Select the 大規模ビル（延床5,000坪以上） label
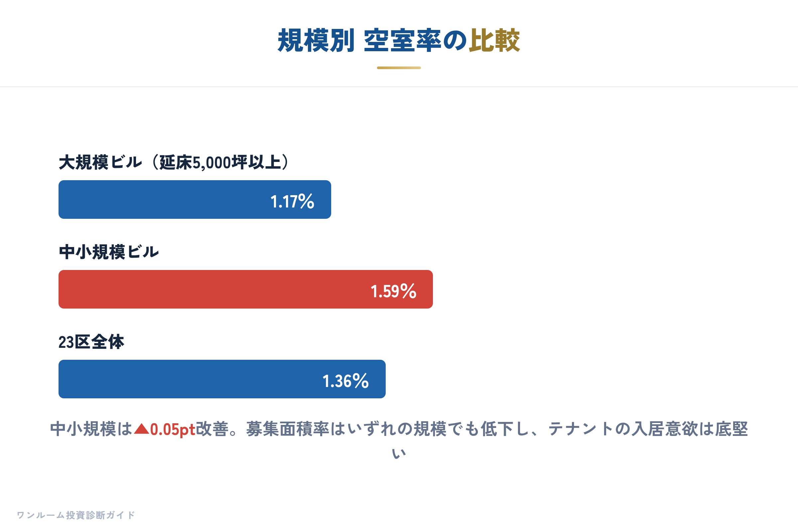 pos(173,162)
